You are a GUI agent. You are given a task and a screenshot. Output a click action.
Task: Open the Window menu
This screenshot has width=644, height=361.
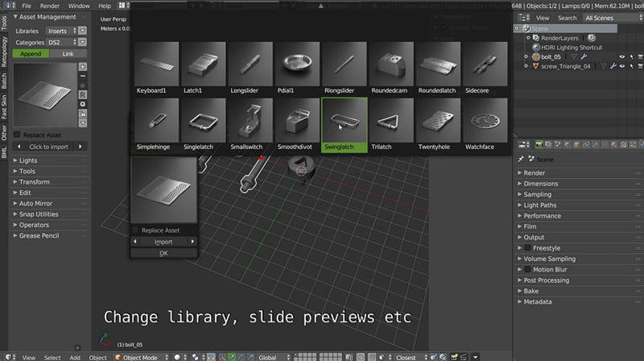(x=78, y=6)
